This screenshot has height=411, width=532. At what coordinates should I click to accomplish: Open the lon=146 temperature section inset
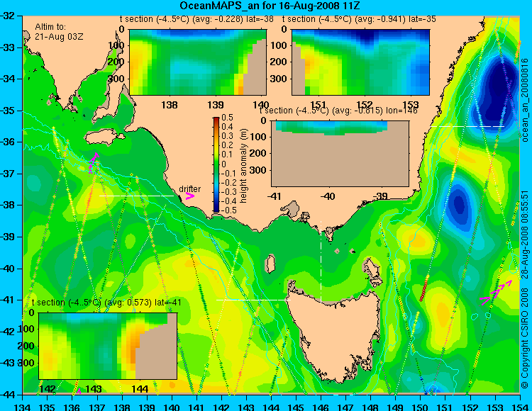point(340,154)
